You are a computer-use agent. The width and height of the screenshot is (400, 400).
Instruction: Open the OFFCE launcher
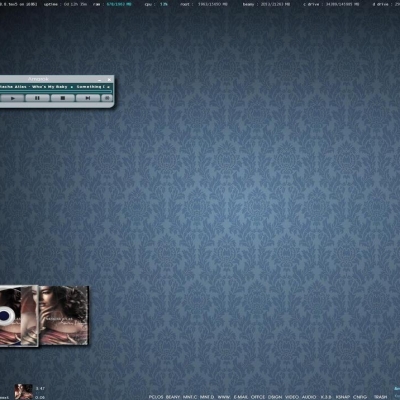258,397
